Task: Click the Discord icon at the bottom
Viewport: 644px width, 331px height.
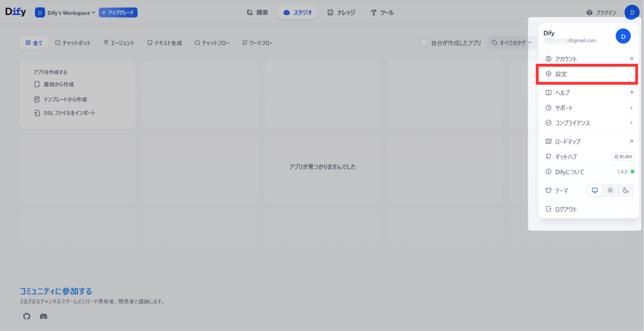Action: coord(44,317)
